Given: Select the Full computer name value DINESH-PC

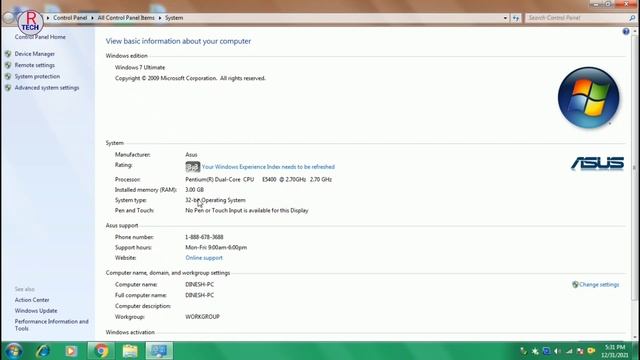Looking at the screenshot, I should click(x=199, y=295).
